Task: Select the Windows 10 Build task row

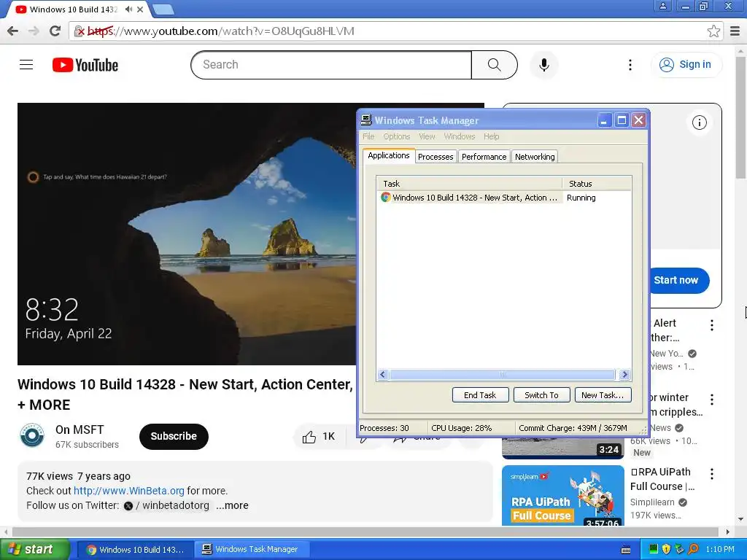Action: (503, 198)
